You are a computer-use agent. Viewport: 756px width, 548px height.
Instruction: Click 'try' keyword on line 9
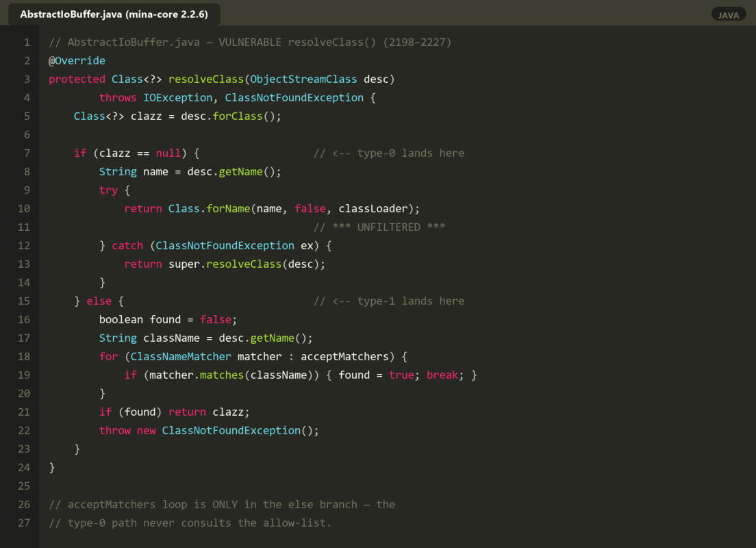(x=108, y=190)
